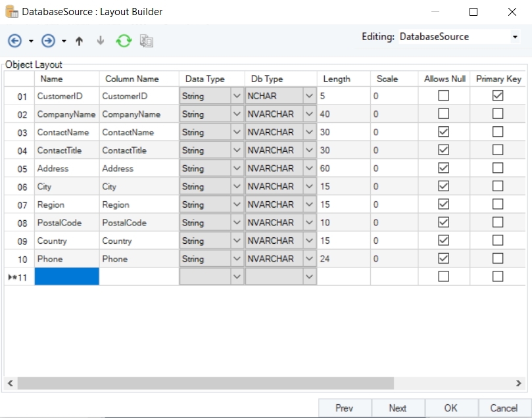This screenshot has height=418, width=532.
Task: Click the OK button
Action: (x=450, y=408)
